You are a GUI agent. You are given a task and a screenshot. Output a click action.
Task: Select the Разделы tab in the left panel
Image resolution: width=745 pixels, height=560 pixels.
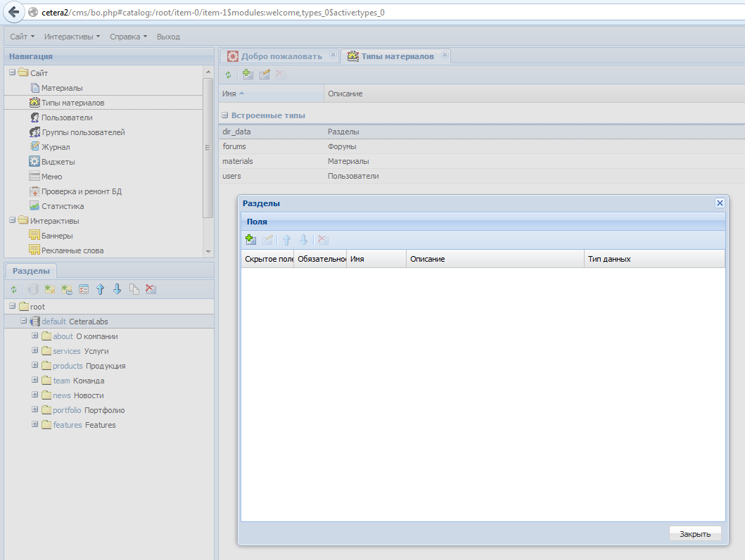31,271
